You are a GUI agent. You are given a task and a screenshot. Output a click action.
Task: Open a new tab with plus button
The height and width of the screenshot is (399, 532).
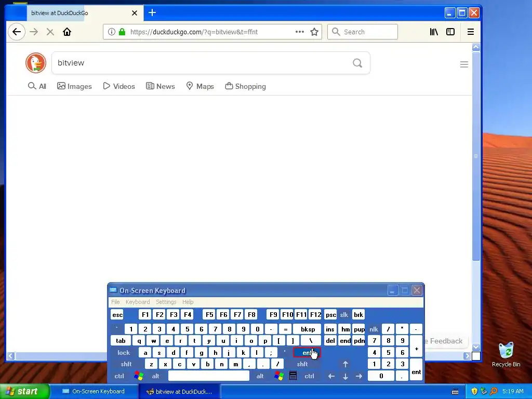[152, 13]
